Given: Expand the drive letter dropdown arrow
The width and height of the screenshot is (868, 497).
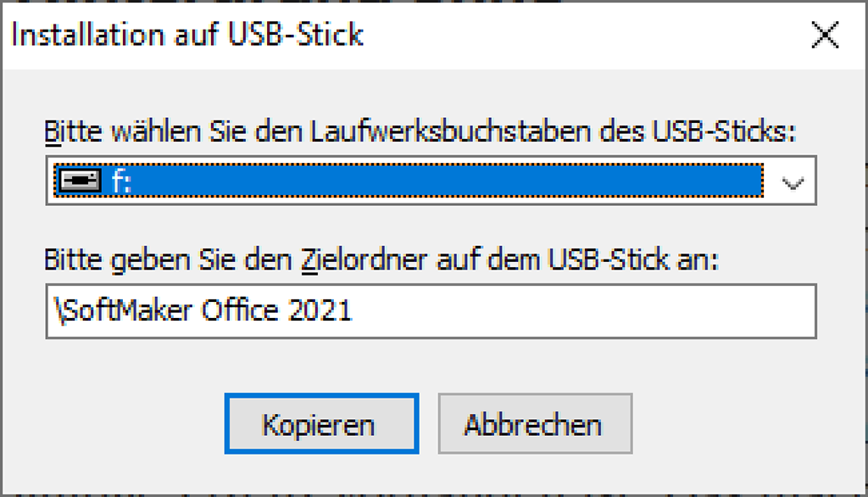Looking at the screenshot, I should pos(793,181).
